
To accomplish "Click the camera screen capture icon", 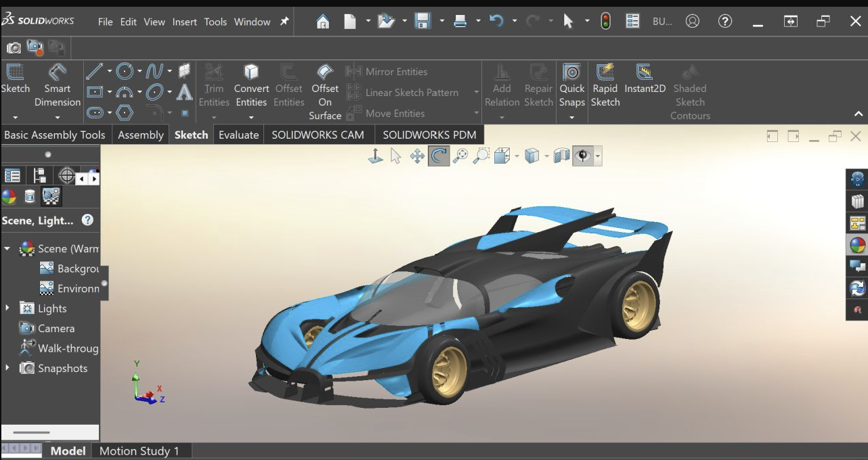I will 14,47.
